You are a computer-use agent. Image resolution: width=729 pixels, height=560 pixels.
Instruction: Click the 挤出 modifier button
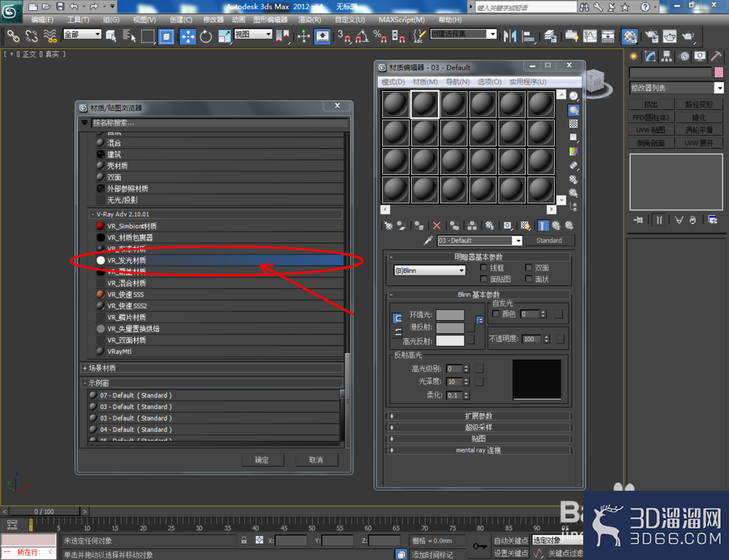pos(651,104)
